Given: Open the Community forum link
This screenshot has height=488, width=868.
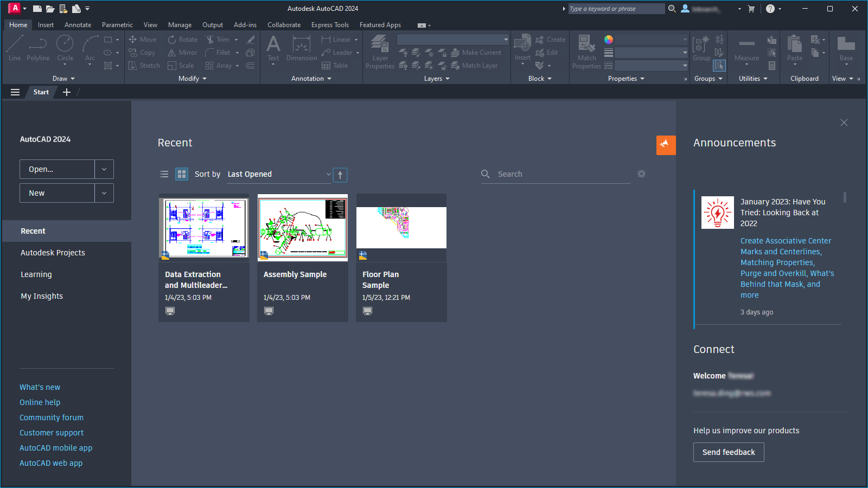Looking at the screenshot, I should pyautogui.click(x=52, y=417).
